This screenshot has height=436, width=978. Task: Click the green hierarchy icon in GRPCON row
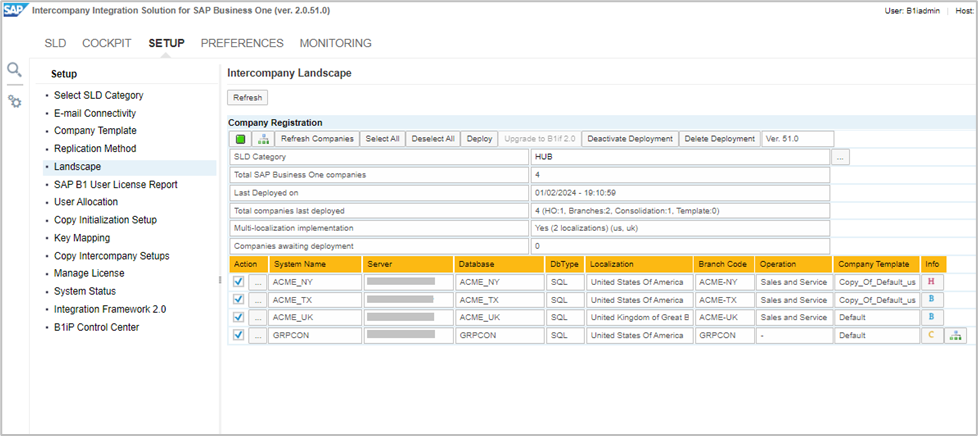(x=955, y=335)
